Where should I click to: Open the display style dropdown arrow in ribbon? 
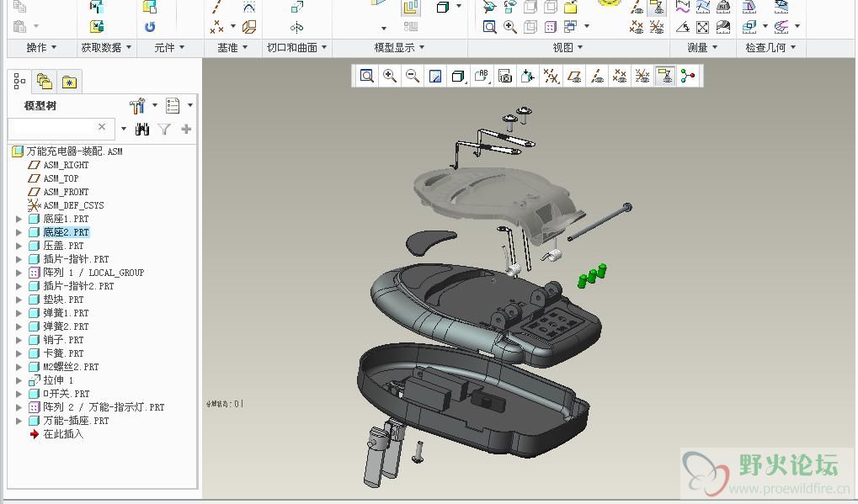(459, 6)
